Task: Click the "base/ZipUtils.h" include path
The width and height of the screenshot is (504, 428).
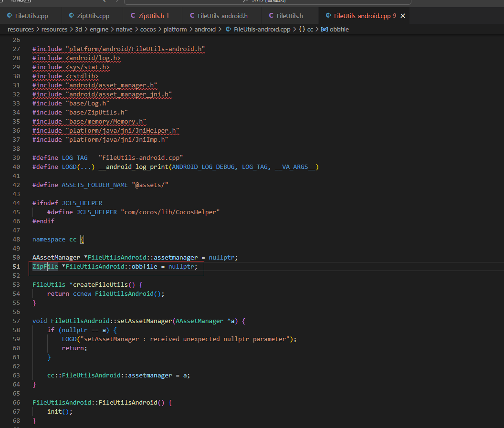Action: [x=97, y=112]
